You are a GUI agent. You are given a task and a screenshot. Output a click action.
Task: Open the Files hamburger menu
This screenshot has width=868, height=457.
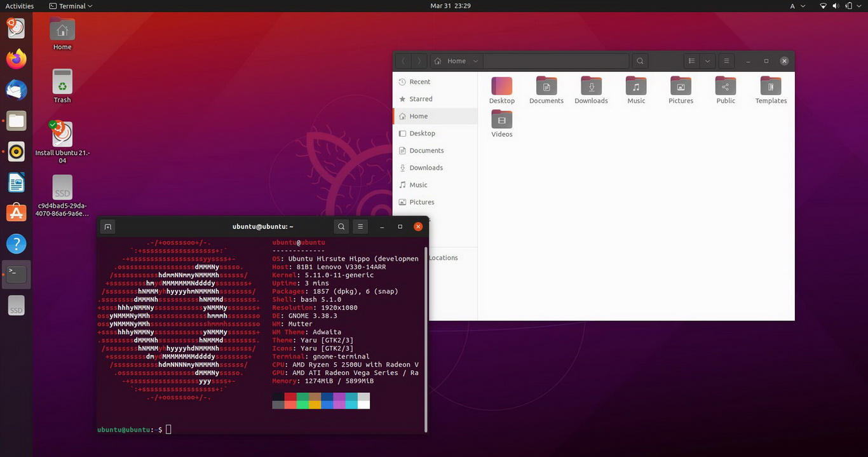tap(726, 61)
